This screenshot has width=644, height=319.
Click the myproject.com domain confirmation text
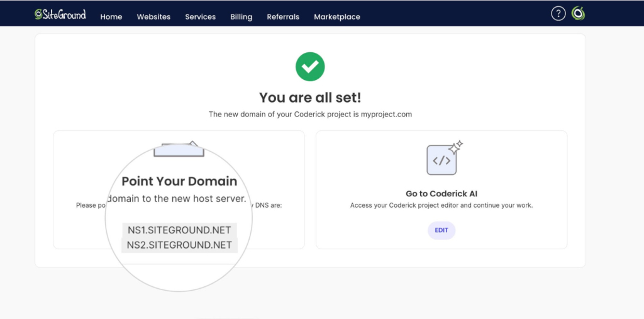pyautogui.click(x=310, y=115)
